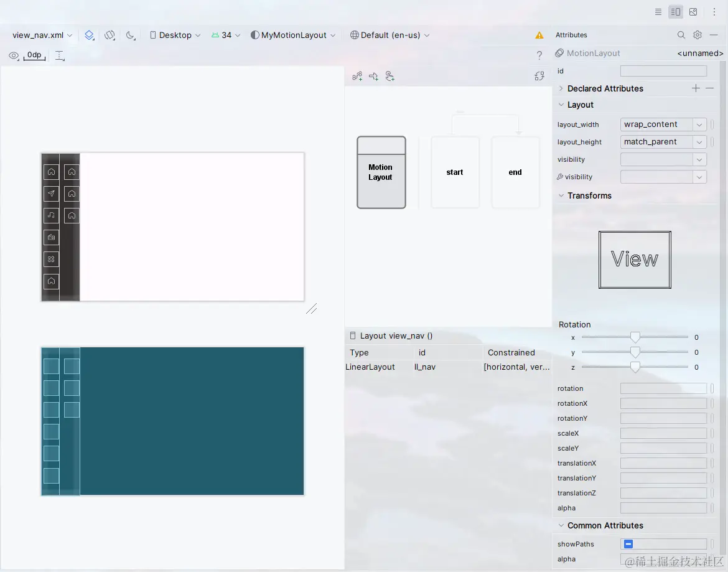The width and height of the screenshot is (728, 572).
Task: Create a ConstraintSet in motion editor
Action: coord(357,76)
